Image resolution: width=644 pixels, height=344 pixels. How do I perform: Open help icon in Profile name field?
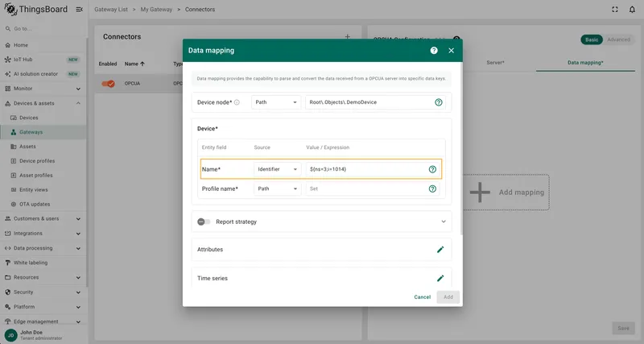[432, 189]
